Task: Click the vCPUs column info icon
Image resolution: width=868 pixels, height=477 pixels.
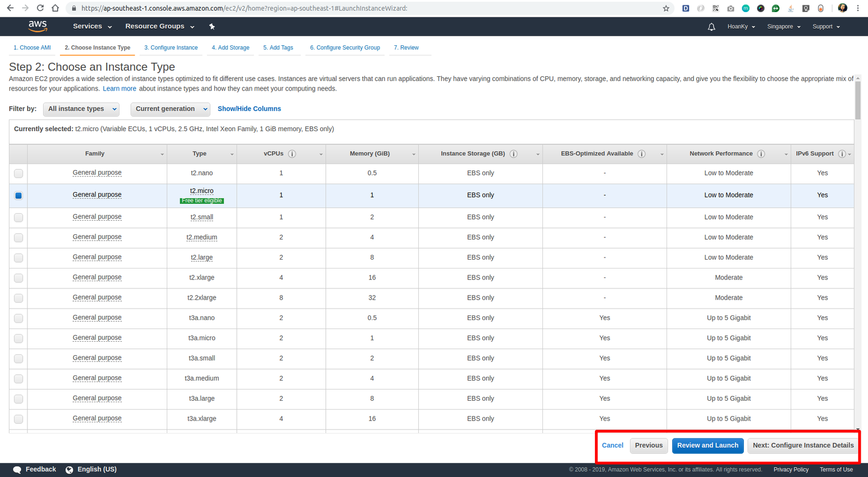Action: [292, 154]
